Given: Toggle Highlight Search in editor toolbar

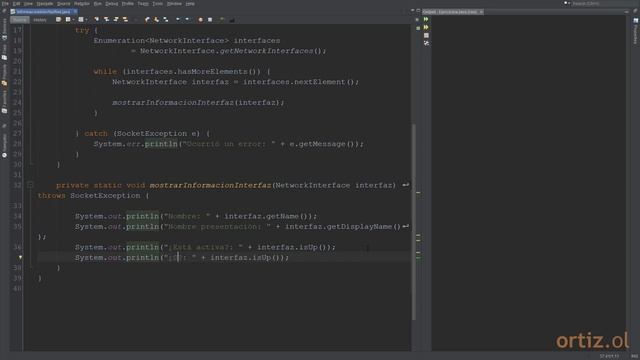Looking at the screenshot, I should [x=125, y=20].
